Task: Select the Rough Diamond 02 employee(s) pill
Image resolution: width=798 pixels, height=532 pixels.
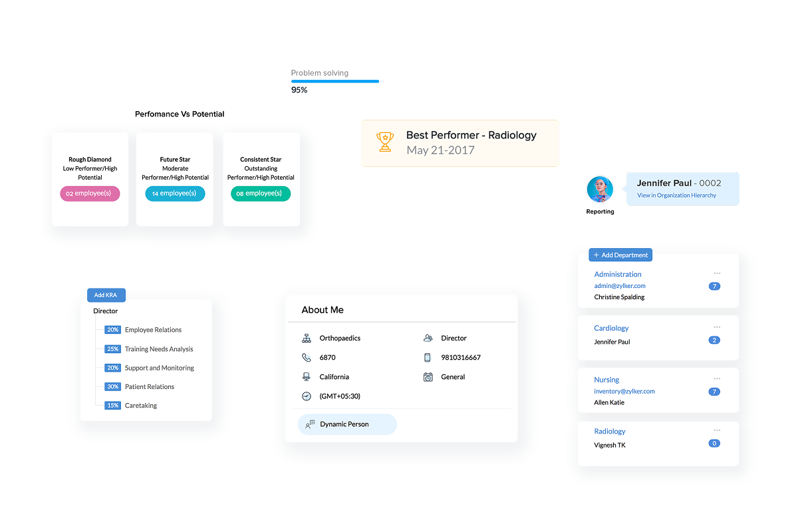Action: point(90,194)
